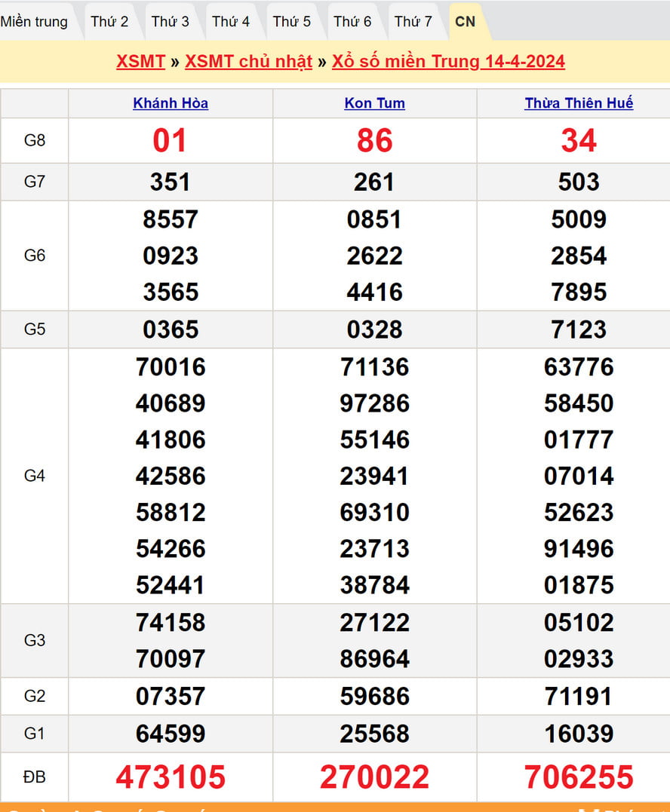Open Xổ số miền Trung 14-4-2024 link

click(x=448, y=62)
